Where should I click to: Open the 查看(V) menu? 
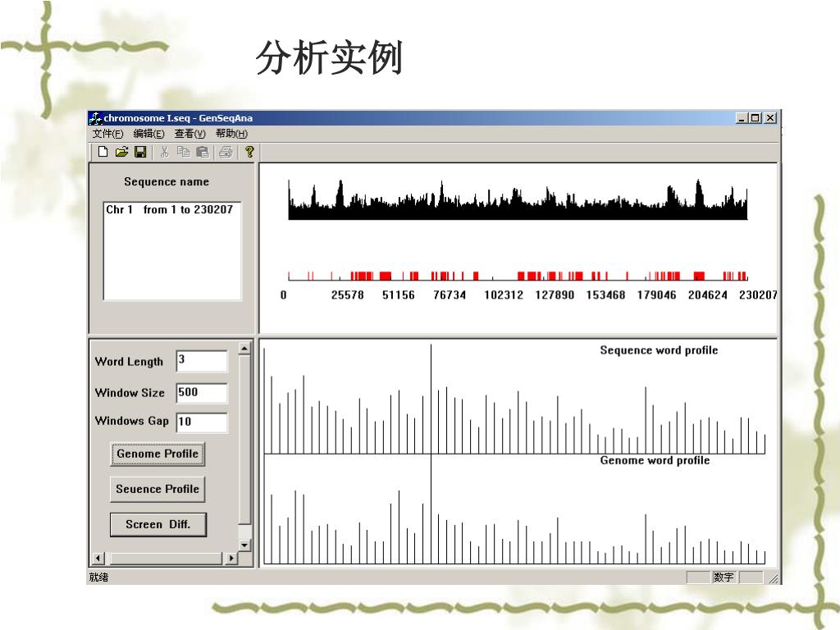pyautogui.click(x=190, y=134)
